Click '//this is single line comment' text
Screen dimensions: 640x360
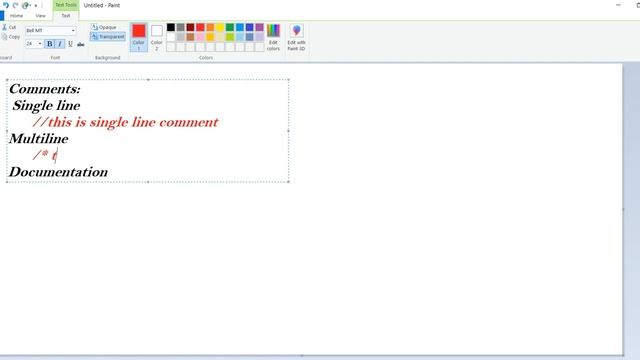point(125,122)
